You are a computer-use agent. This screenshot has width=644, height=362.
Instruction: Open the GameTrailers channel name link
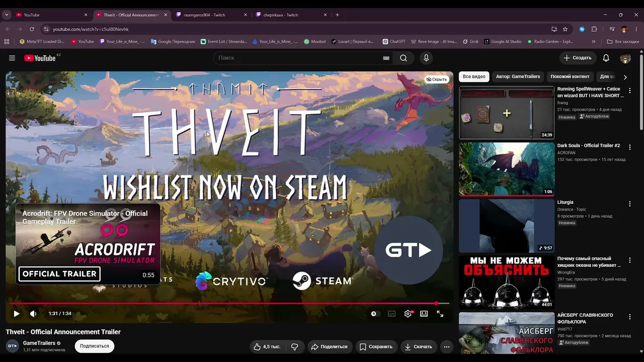pos(39,343)
